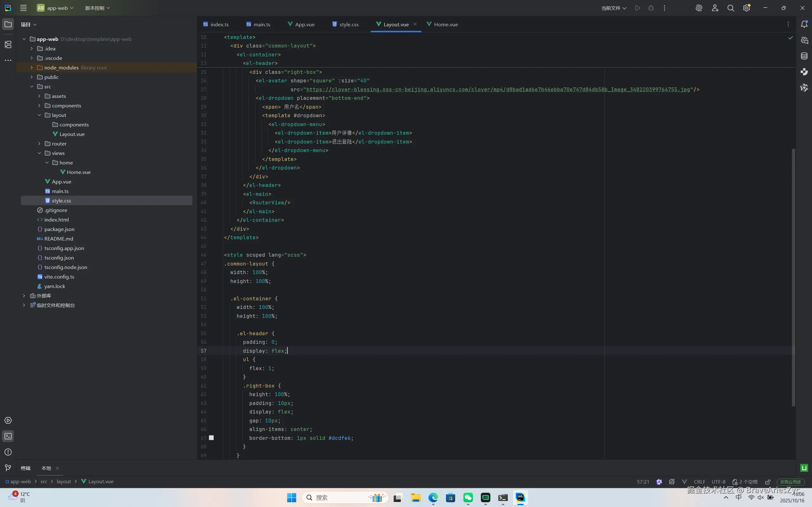Open the Database tool window icon

click(x=804, y=56)
